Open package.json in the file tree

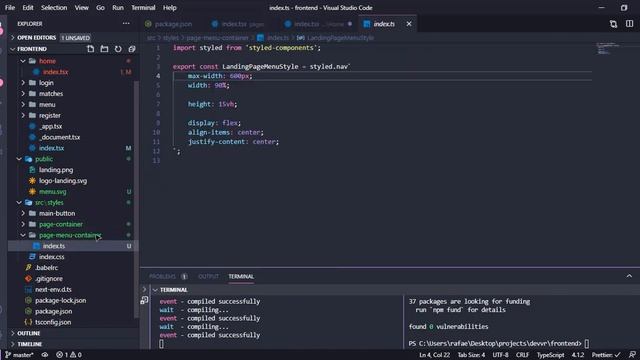pos(53,311)
